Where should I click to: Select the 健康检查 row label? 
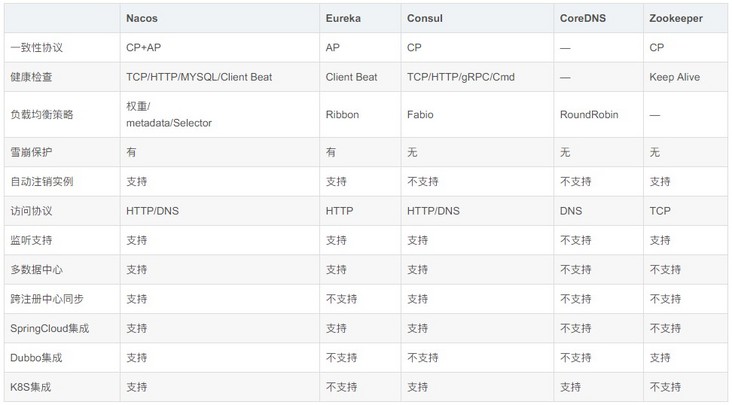[30, 77]
